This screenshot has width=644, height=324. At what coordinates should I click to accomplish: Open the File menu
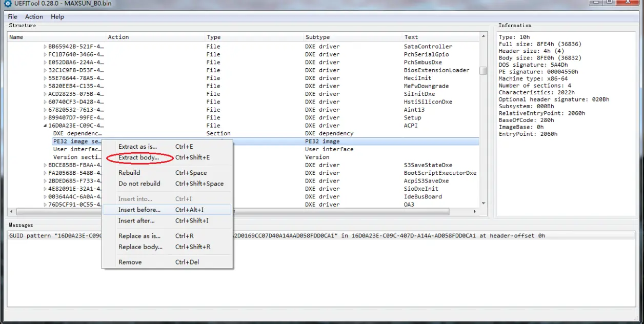(x=13, y=16)
